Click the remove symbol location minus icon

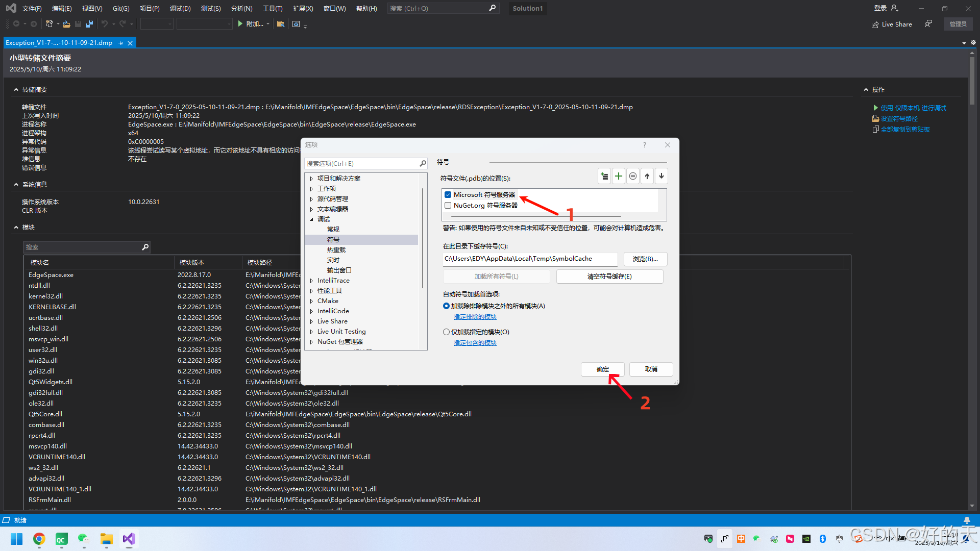click(x=633, y=176)
